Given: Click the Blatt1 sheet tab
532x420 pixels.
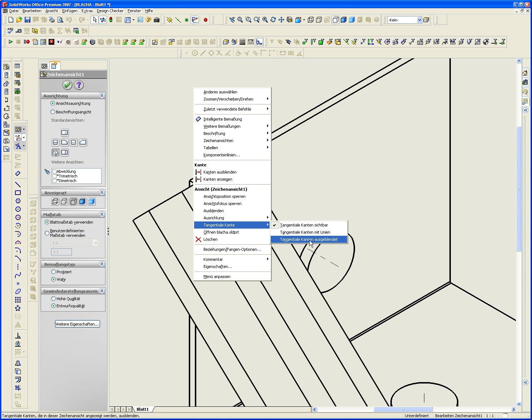Looking at the screenshot, I should pyautogui.click(x=142, y=409).
